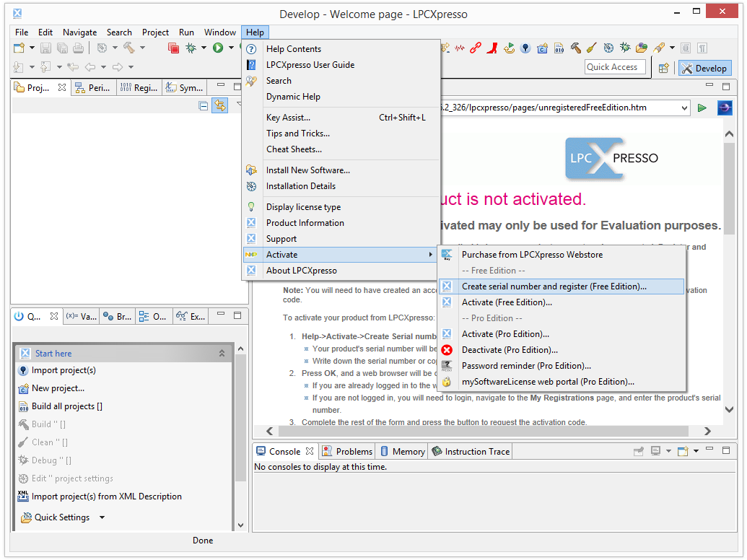The height and width of the screenshot is (560, 747).
Task: Click the new C project toolbar icon
Action: [542, 48]
